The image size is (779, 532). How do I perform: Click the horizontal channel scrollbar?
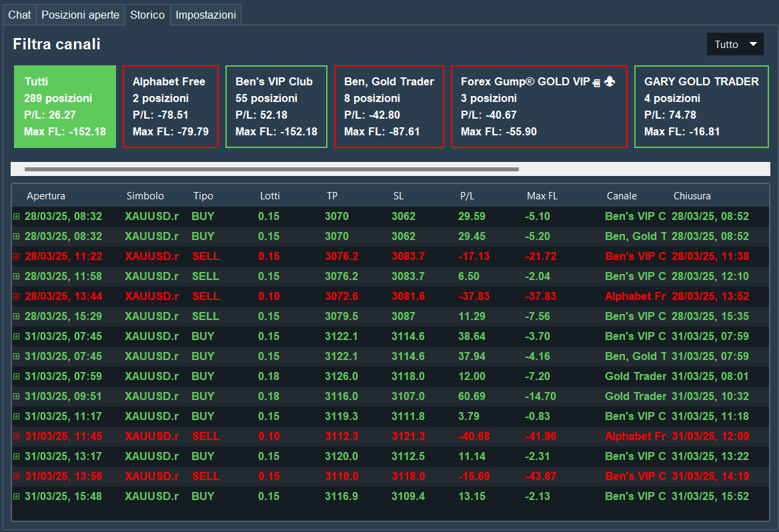point(271,169)
